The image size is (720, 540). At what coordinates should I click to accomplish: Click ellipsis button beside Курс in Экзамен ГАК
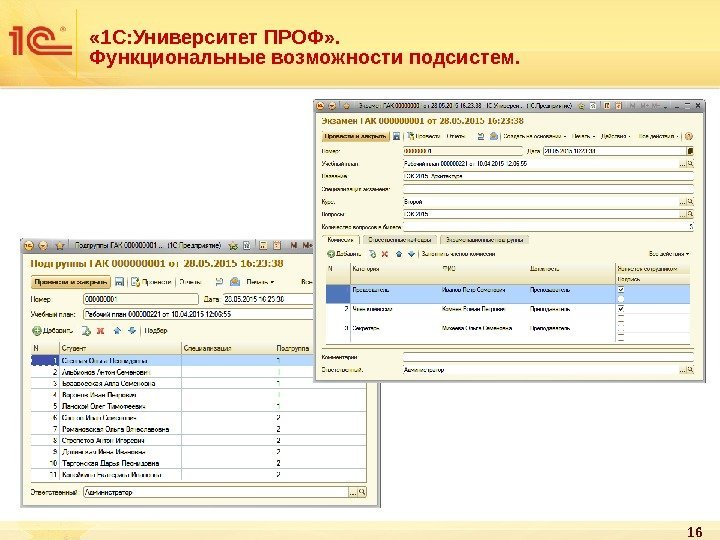683,202
